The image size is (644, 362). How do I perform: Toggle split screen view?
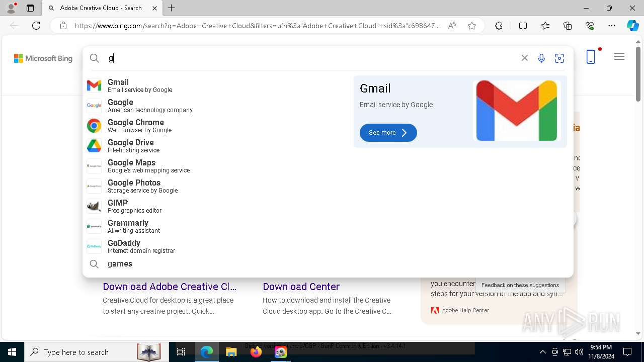pyautogui.click(x=523, y=26)
